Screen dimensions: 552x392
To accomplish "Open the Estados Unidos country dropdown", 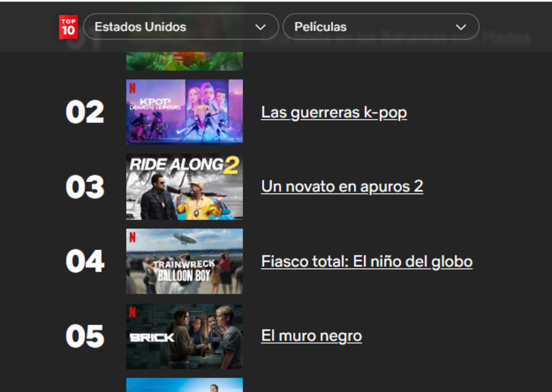I will (181, 26).
